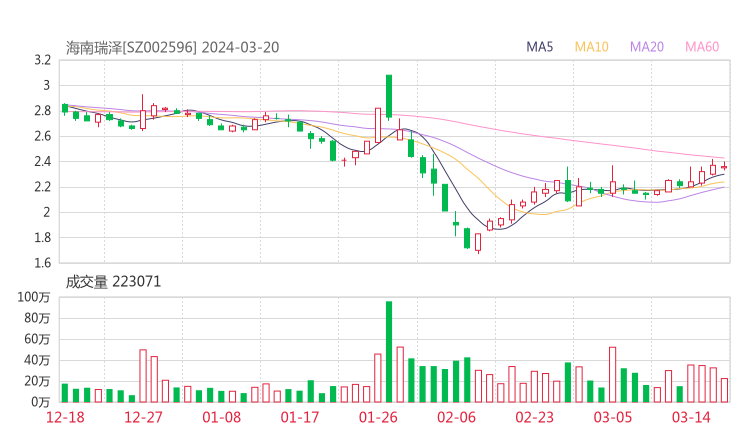Toggle the MA10 moving average legend
The width and height of the screenshot is (740, 440).
[592, 46]
